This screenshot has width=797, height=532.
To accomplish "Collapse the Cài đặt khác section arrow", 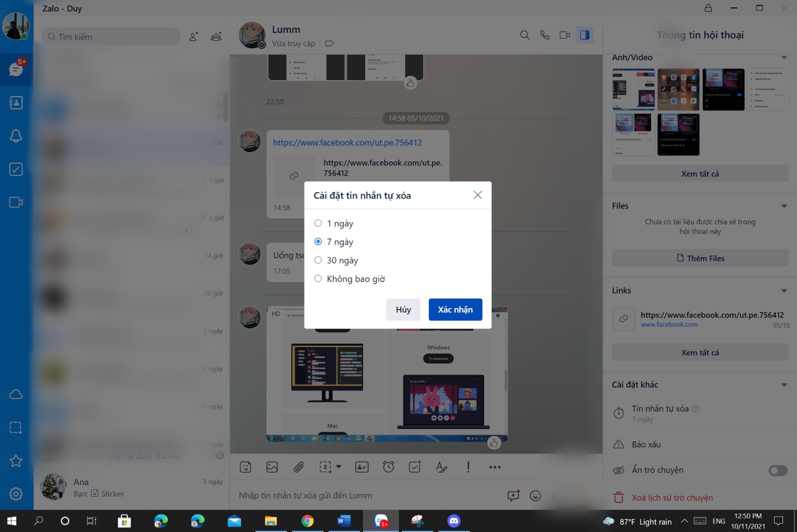I will pos(784,385).
